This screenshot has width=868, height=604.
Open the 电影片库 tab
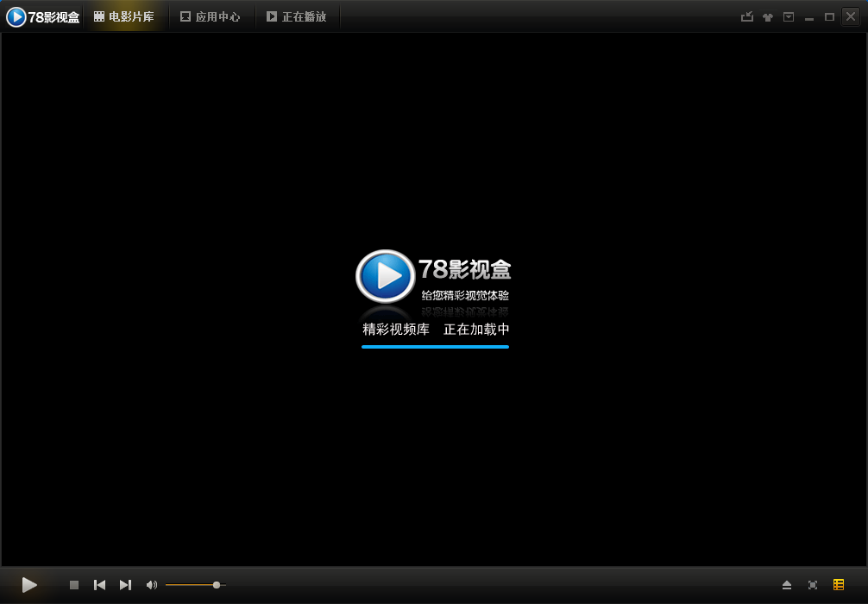124,16
